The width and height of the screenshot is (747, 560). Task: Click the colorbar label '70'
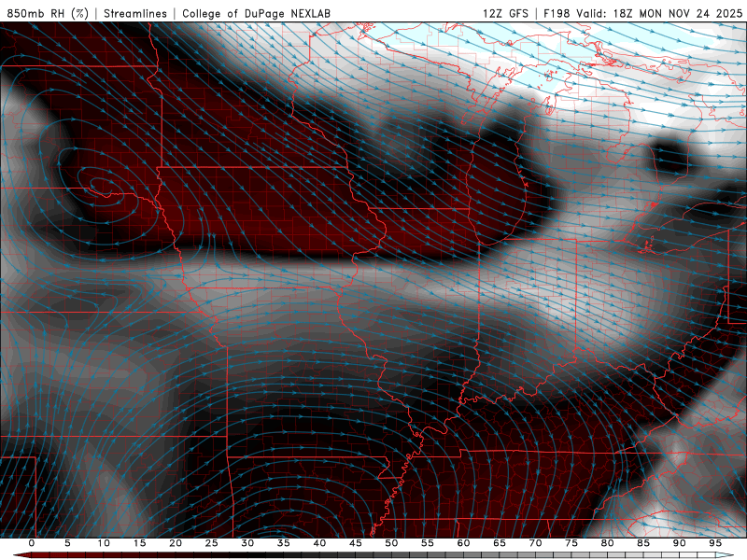click(x=535, y=543)
